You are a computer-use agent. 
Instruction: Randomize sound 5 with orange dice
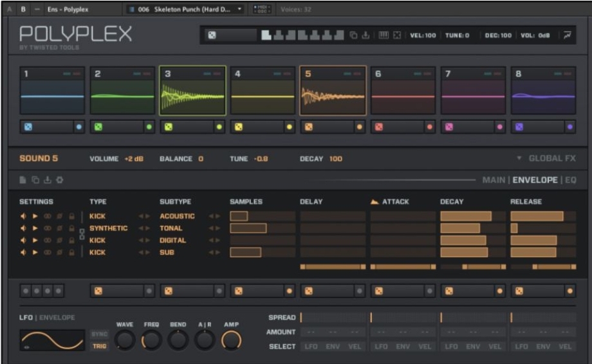click(309, 127)
